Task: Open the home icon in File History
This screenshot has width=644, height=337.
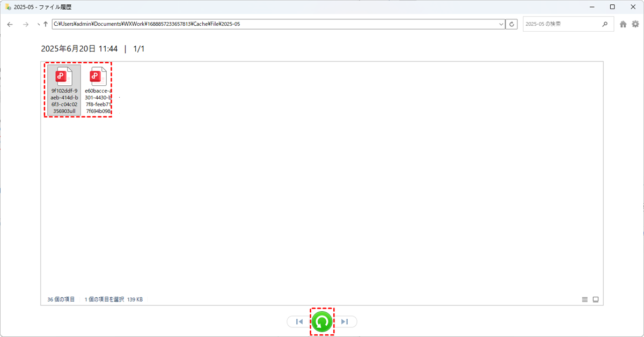Action: pos(623,24)
